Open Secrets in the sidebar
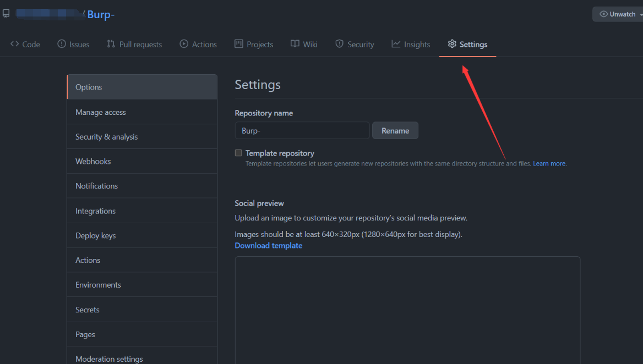 tap(142, 310)
